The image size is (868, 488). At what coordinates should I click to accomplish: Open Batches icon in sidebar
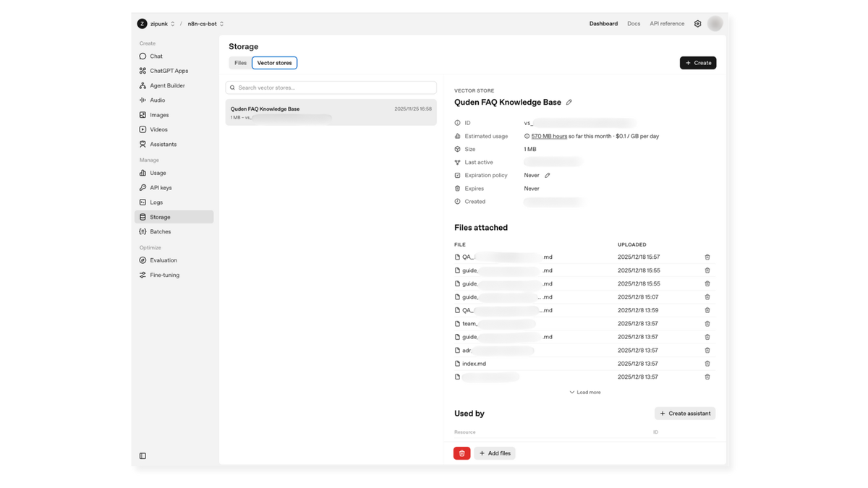point(142,232)
